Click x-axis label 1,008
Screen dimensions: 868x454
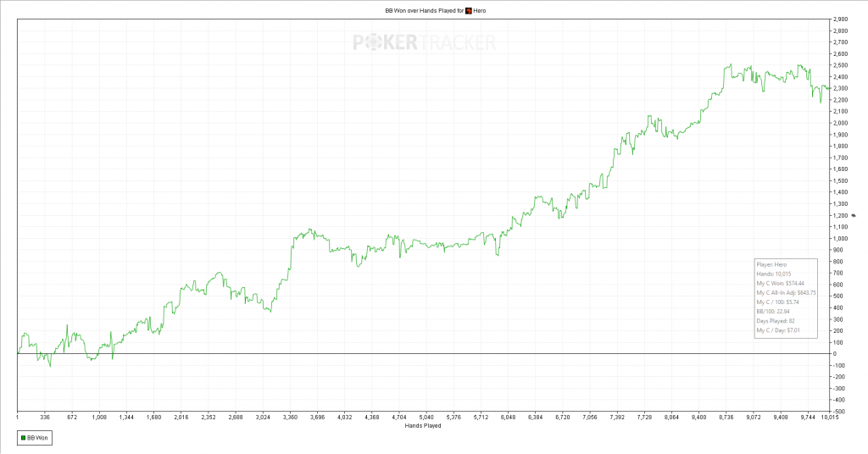pyautogui.click(x=99, y=418)
